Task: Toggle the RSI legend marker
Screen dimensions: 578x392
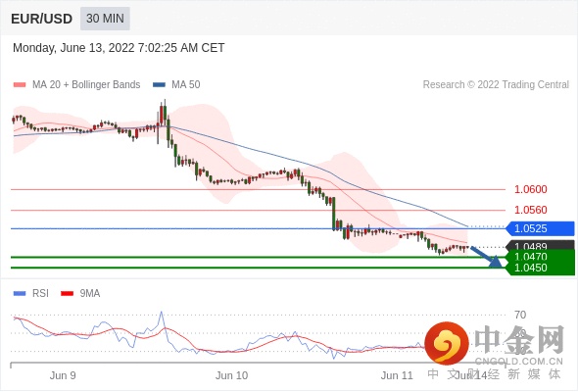Action: tap(20, 294)
